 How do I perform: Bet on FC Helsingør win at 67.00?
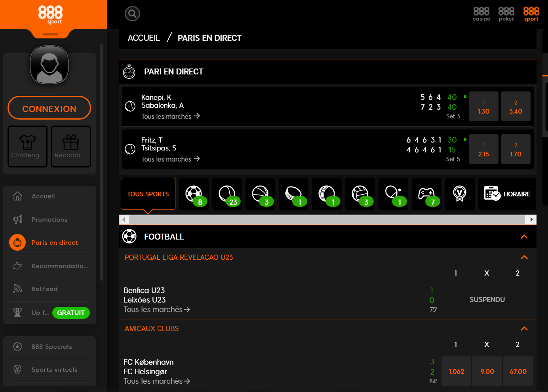(x=518, y=371)
